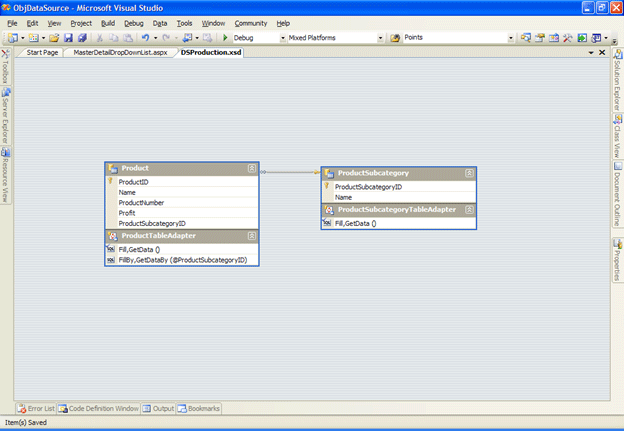
Task: Open the Properties Window toolbar icon
Action: 540,38
